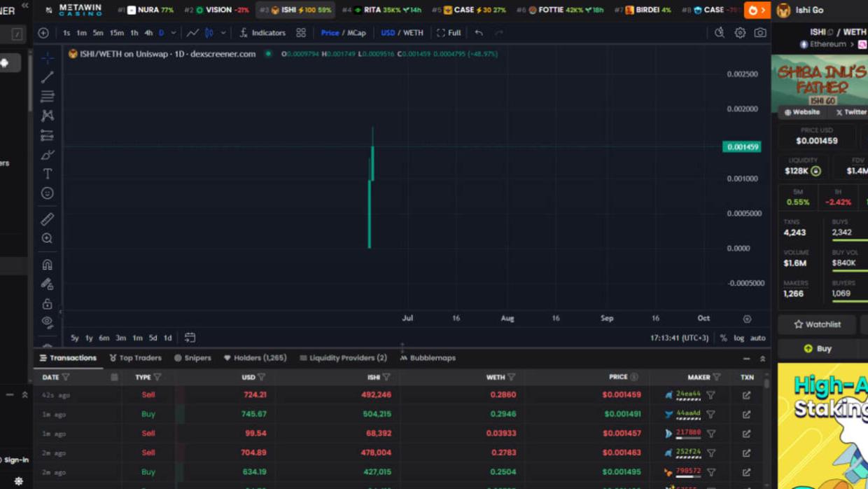This screenshot has height=489, width=868.
Task: Pick the brush drawing tool
Action: click(47, 154)
